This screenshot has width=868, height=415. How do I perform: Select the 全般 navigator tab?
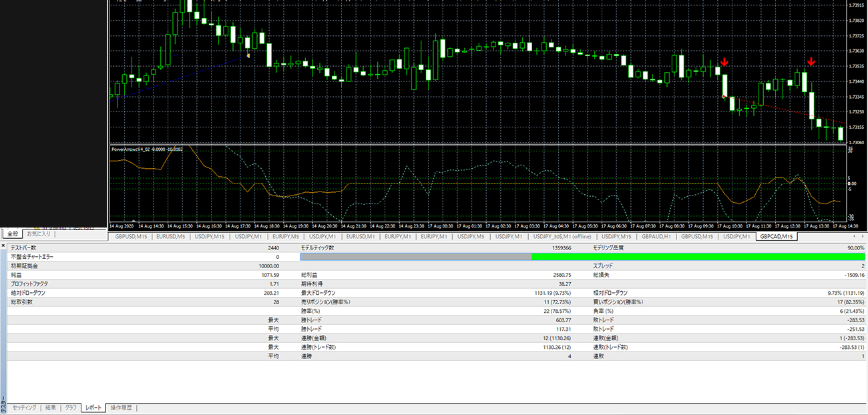pos(13,234)
